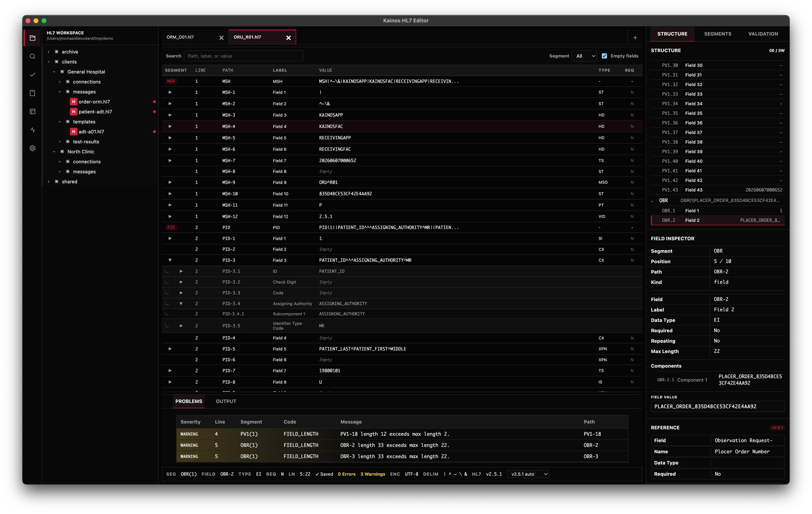Collapse the North Clinic folder
The height and width of the screenshot is (514, 812).
click(x=54, y=152)
